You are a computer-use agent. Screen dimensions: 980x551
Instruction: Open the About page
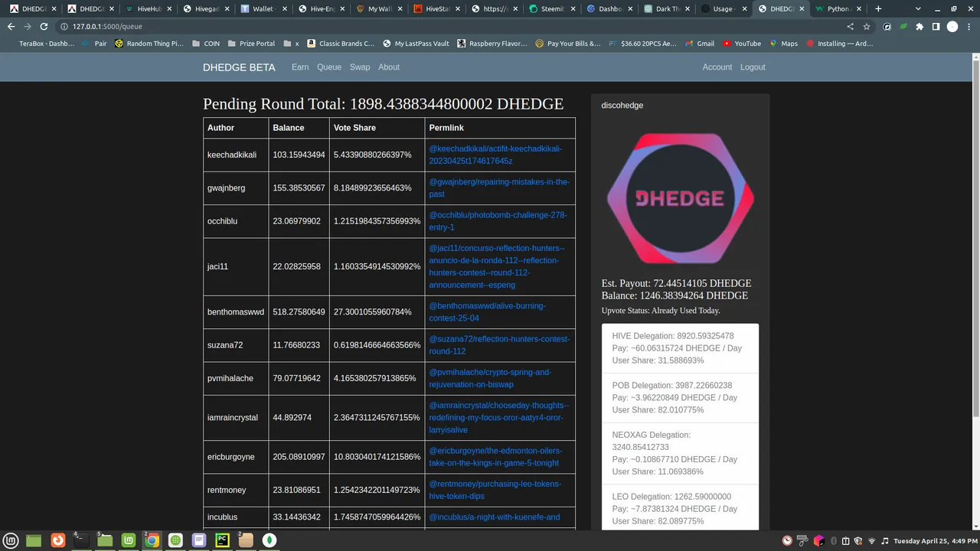tap(389, 67)
